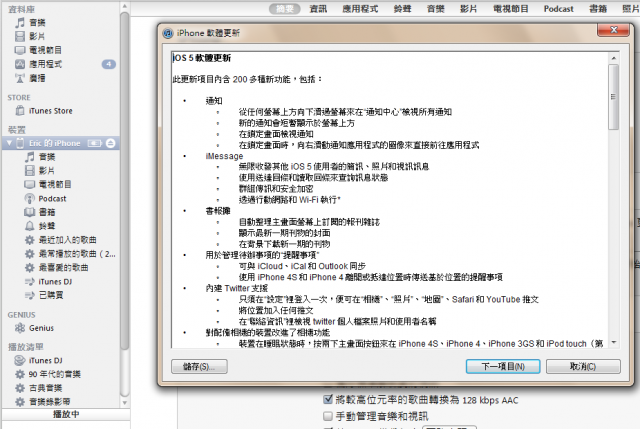Switch to the 應用程式 tab

[360, 9]
